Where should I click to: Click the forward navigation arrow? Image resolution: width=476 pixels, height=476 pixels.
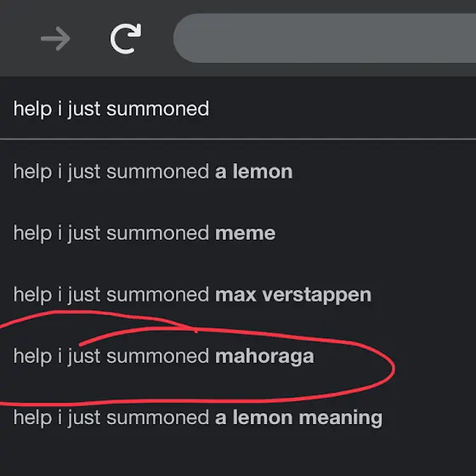coord(55,38)
